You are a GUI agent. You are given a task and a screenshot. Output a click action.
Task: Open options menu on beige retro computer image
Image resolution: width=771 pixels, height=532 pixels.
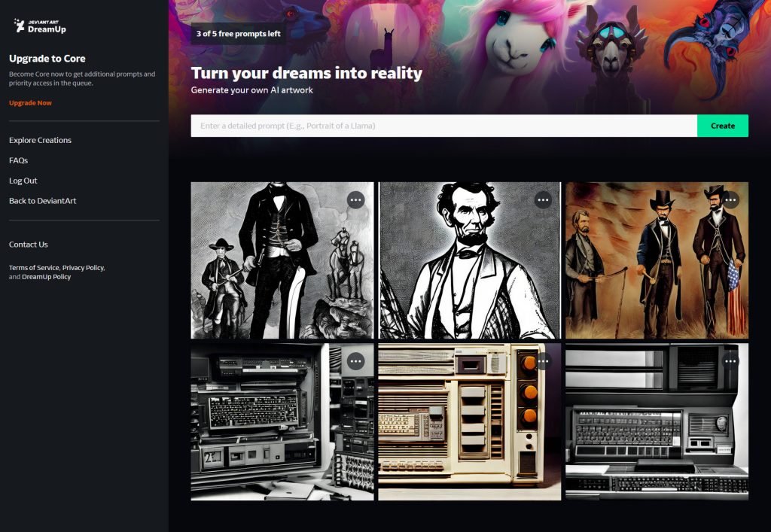pos(543,361)
